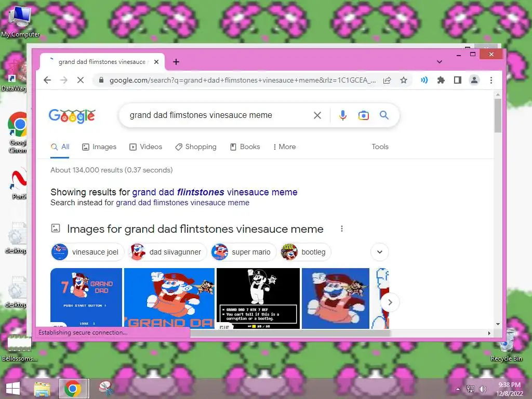Image resolution: width=532 pixels, height=399 pixels.
Task: Open the tab search chevron in title bar
Action: pyautogui.click(x=440, y=62)
